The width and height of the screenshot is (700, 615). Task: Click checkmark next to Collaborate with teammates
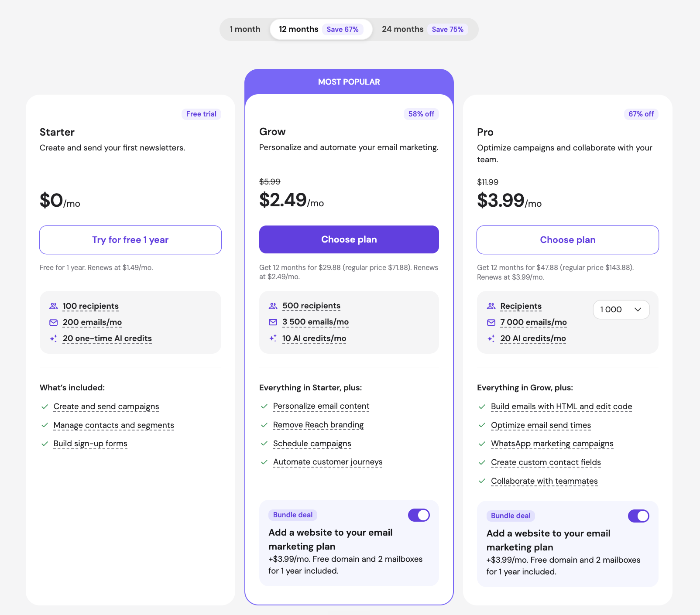point(482,481)
